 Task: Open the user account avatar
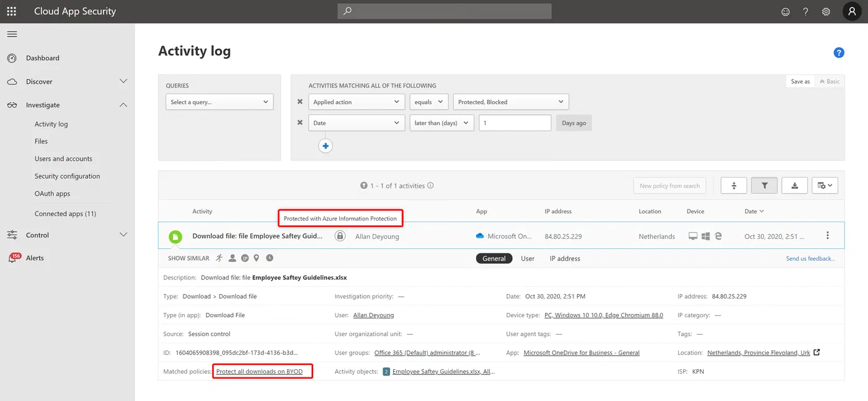click(852, 11)
